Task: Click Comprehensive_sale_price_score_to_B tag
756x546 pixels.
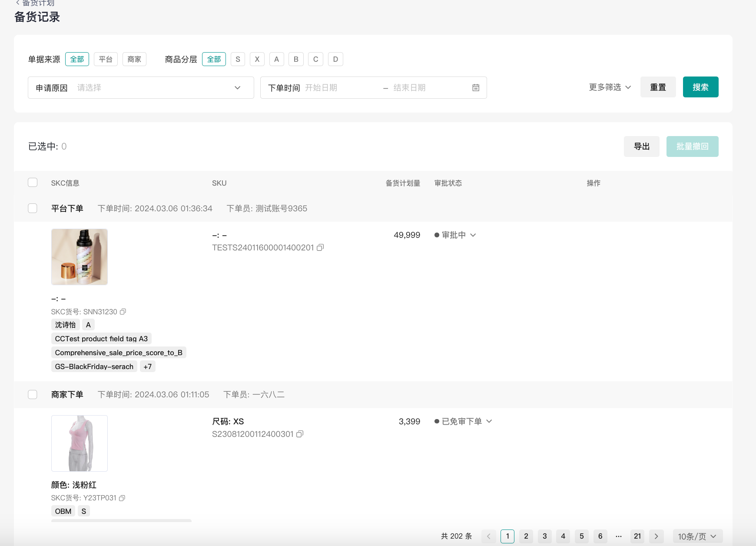Action: [x=119, y=353]
